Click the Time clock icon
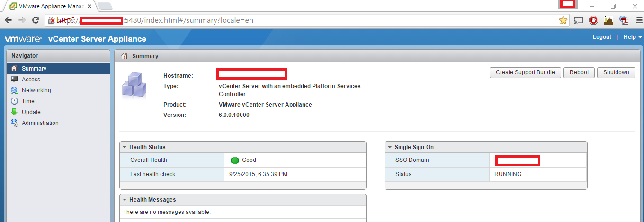The image size is (644, 222). pyautogui.click(x=14, y=101)
